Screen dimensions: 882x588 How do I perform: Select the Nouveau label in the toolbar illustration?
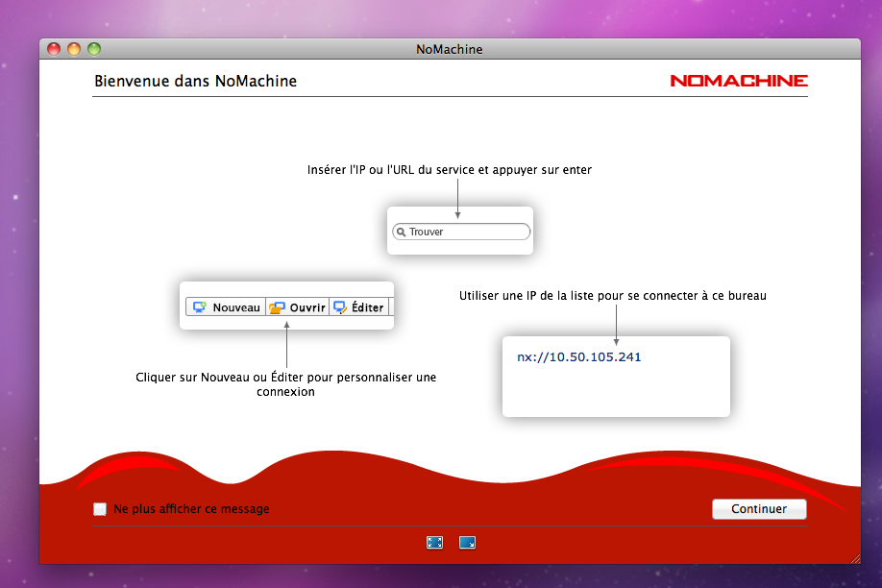[236, 307]
